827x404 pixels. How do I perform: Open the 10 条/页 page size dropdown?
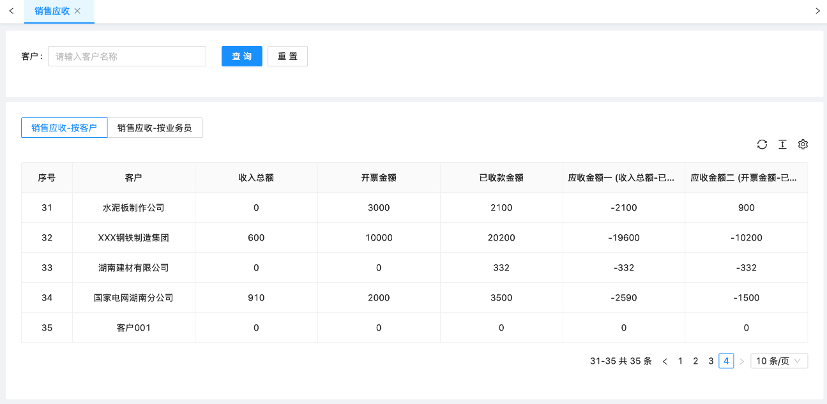779,361
